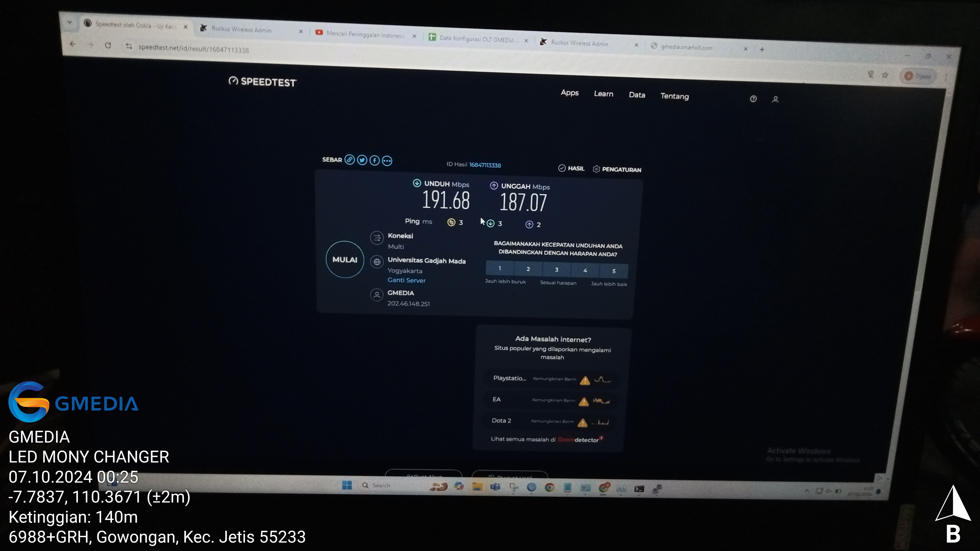
Task: Open more sharing options ellipsis icon
Action: point(387,161)
